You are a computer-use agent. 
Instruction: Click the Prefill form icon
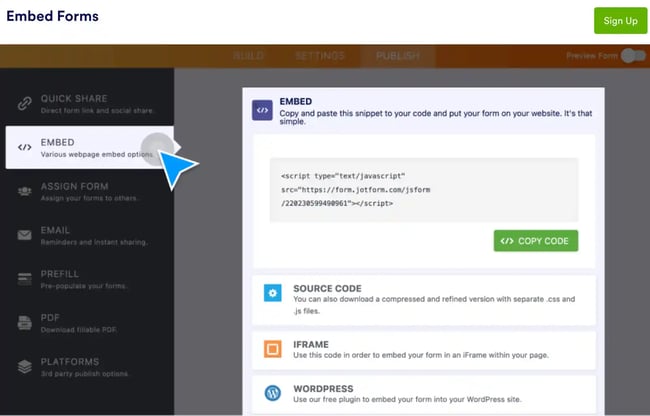pos(25,279)
